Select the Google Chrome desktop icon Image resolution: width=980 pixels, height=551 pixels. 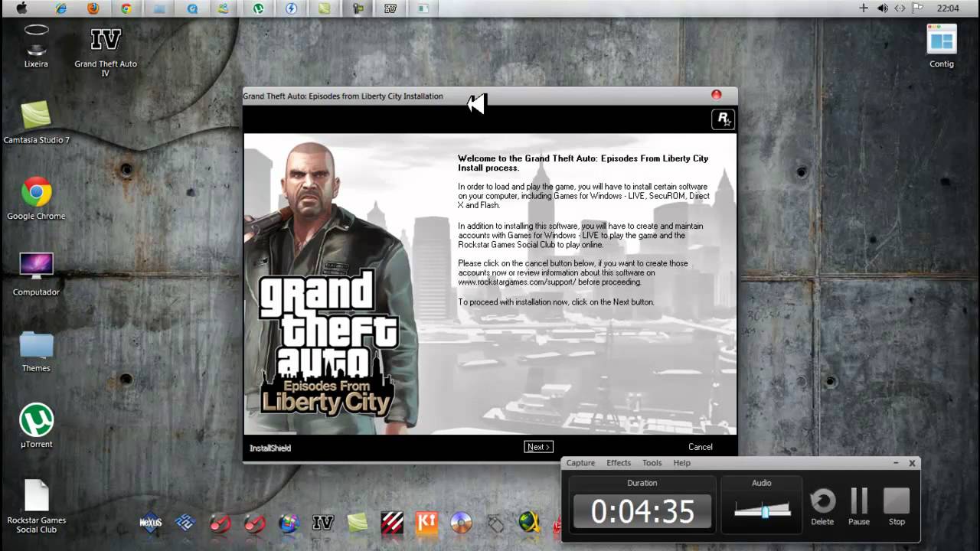point(36,198)
